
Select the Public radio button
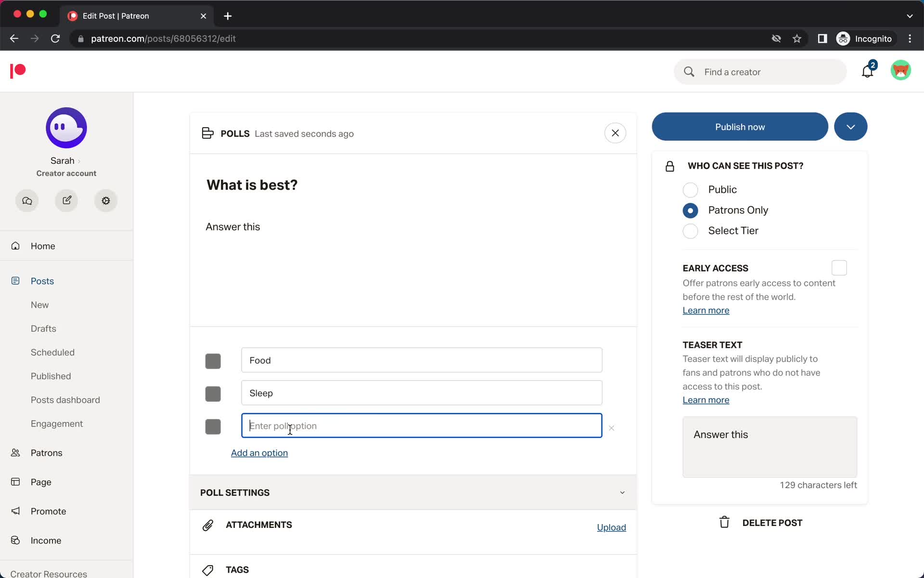(x=691, y=189)
